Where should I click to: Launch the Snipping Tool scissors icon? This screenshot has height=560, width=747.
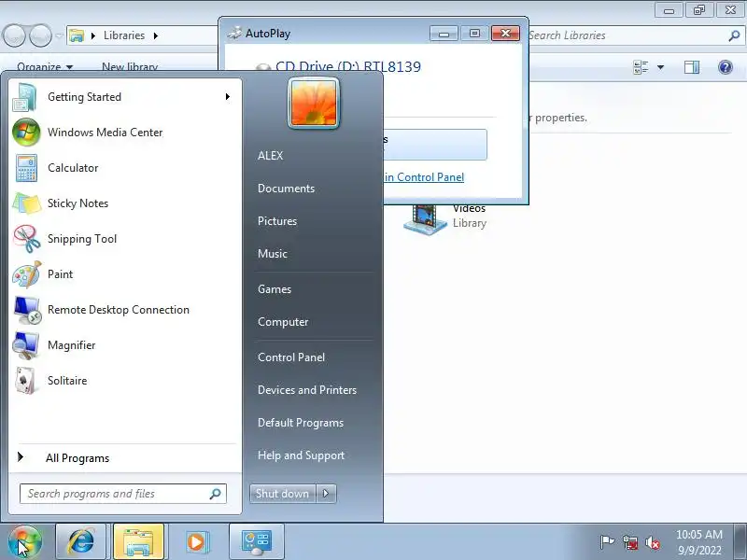pyautogui.click(x=26, y=239)
